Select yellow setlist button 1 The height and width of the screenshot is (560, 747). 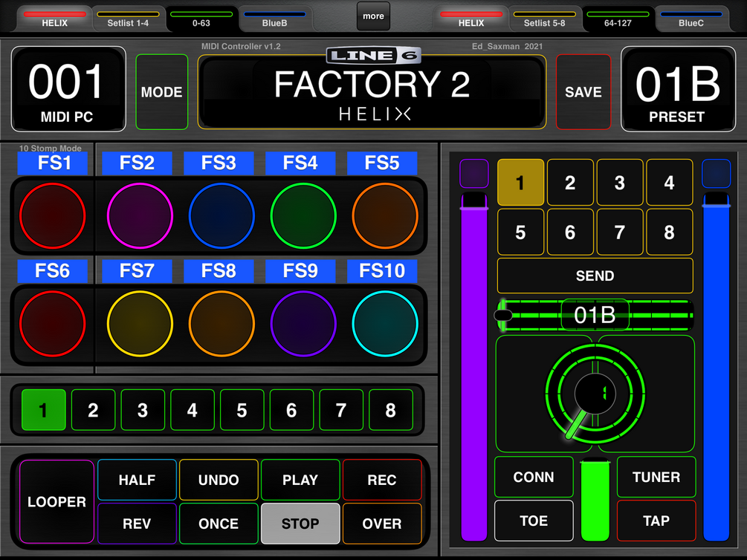tap(521, 183)
